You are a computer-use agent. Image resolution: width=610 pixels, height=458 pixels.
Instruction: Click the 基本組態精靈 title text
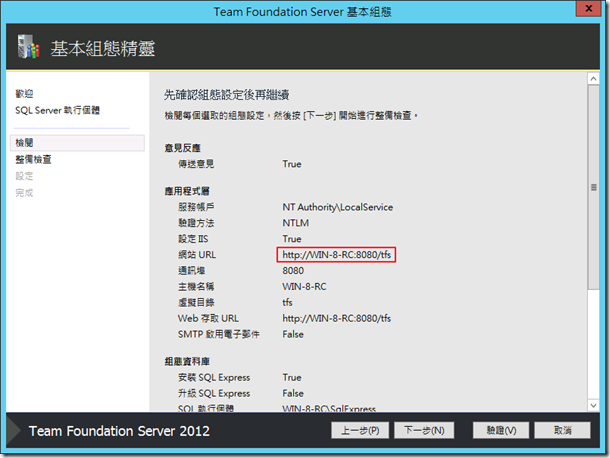(103, 49)
